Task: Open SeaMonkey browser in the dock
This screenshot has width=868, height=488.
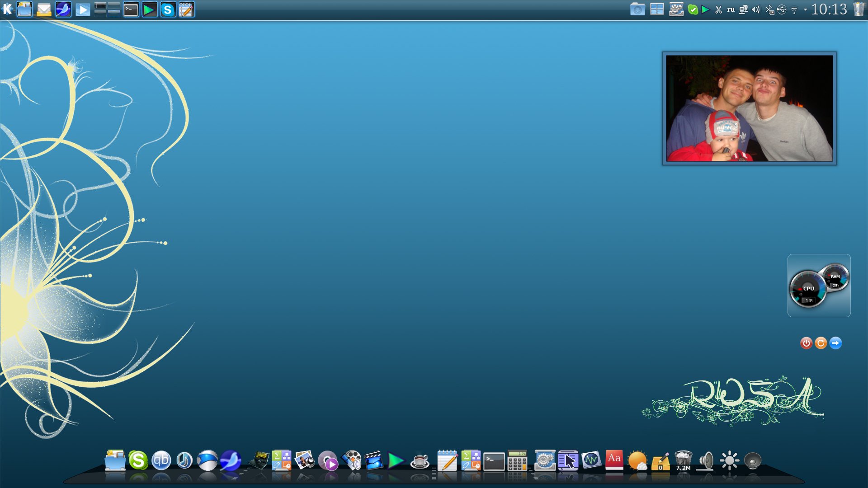Action: (x=230, y=460)
